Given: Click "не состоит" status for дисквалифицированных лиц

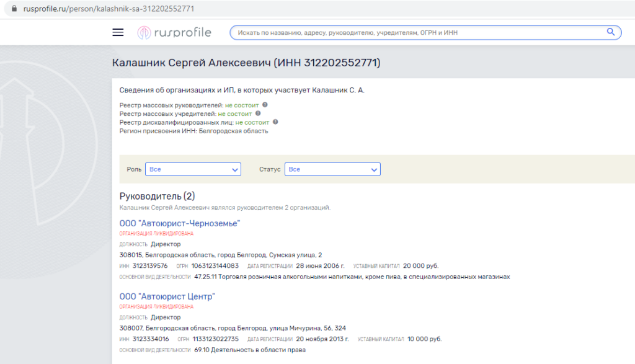Looking at the screenshot, I should click(252, 122).
